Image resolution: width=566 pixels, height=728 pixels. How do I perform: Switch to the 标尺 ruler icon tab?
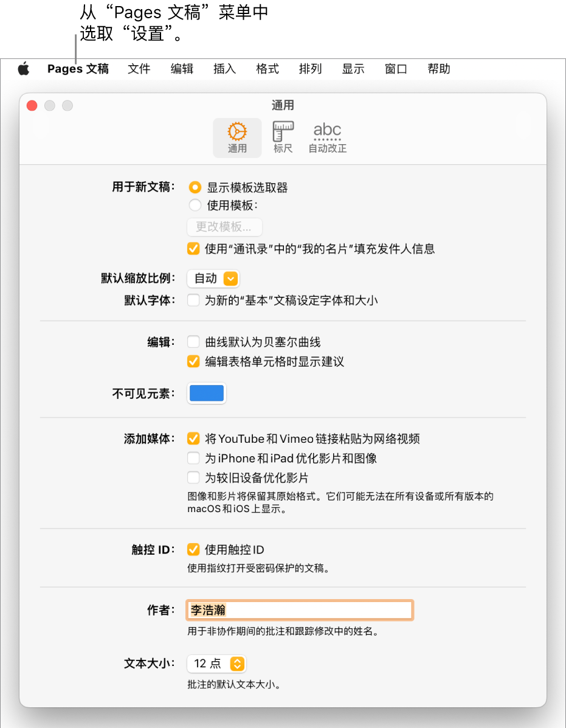click(x=283, y=138)
